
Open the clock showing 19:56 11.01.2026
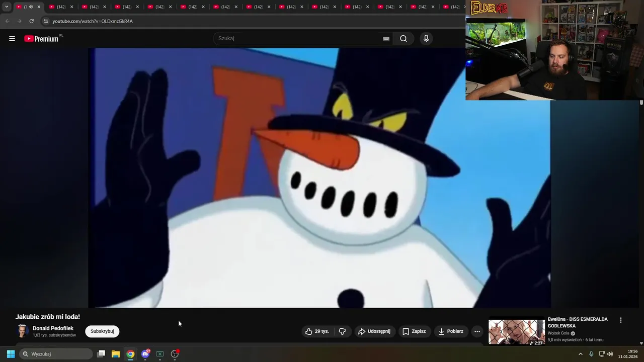coord(628,354)
